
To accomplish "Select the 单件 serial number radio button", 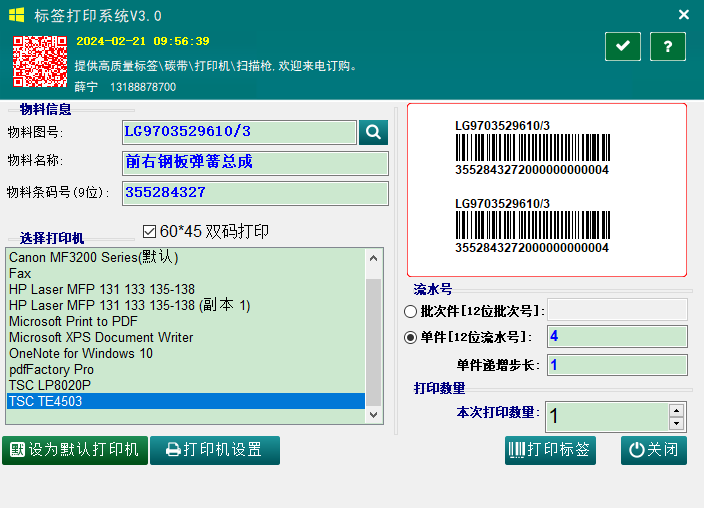I will (x=410, y=337).
